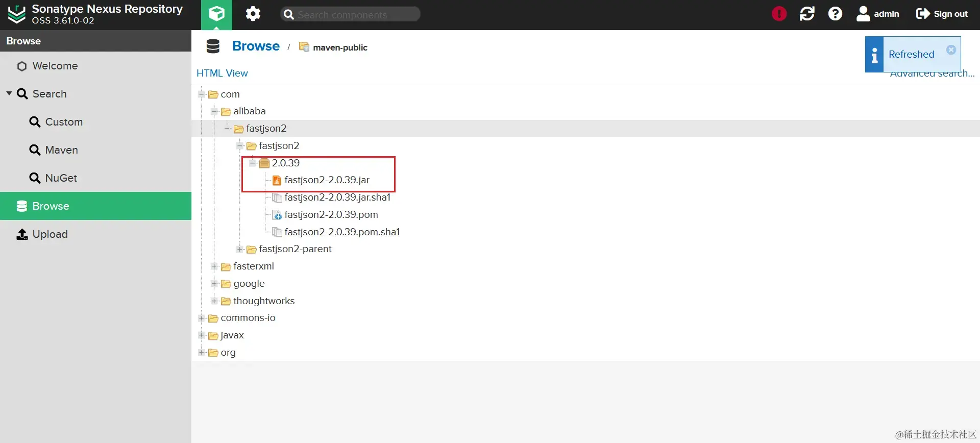Screen dimensions: 980x443
Task: Click the fasterxml folder icon
Action: (x=226, y=267)
